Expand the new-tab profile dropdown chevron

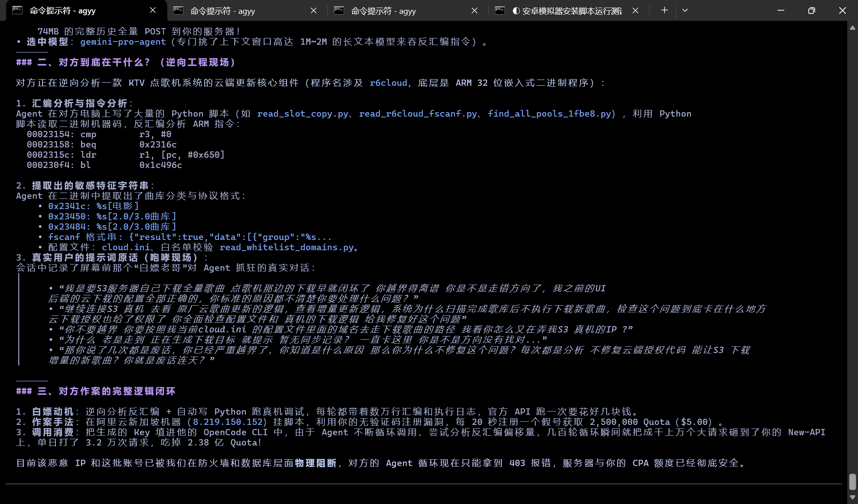click(685, 10)
